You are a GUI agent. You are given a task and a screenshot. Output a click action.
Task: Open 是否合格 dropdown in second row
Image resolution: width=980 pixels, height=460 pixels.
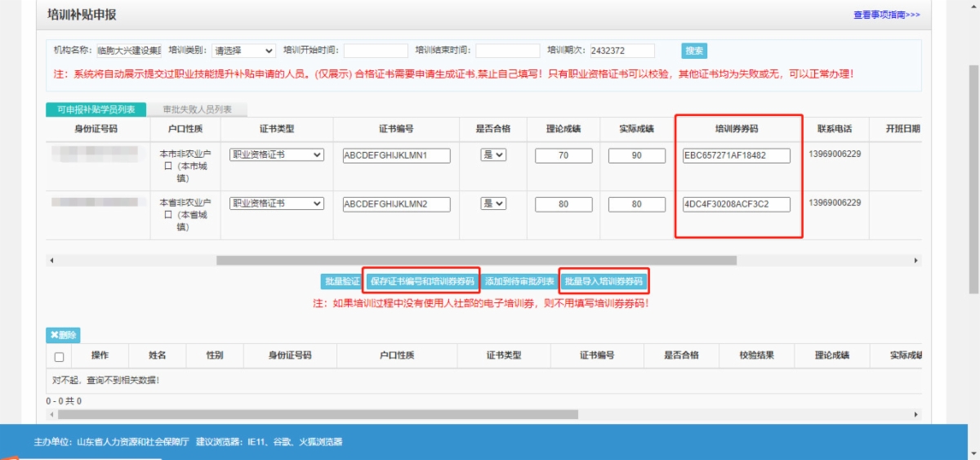(493, 204)
